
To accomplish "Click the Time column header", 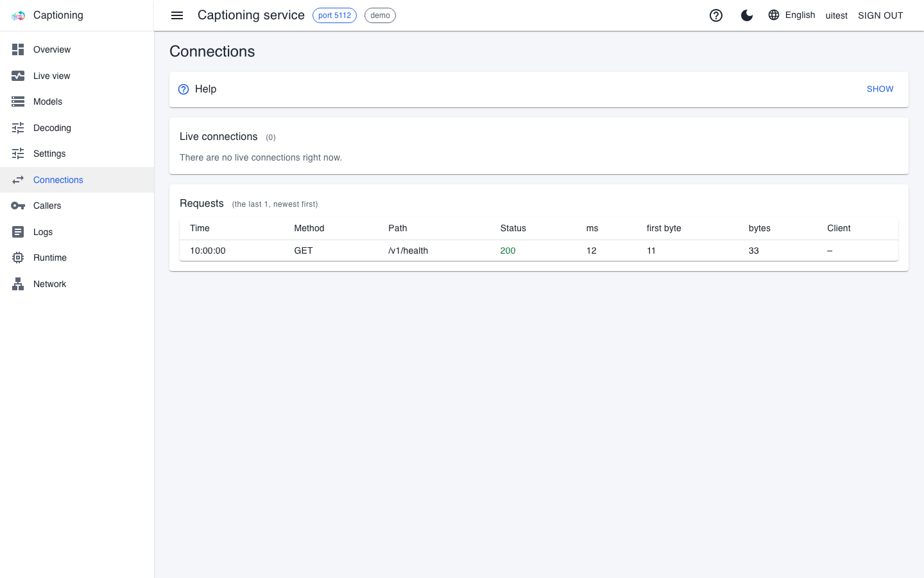I will tap(200, 228).
